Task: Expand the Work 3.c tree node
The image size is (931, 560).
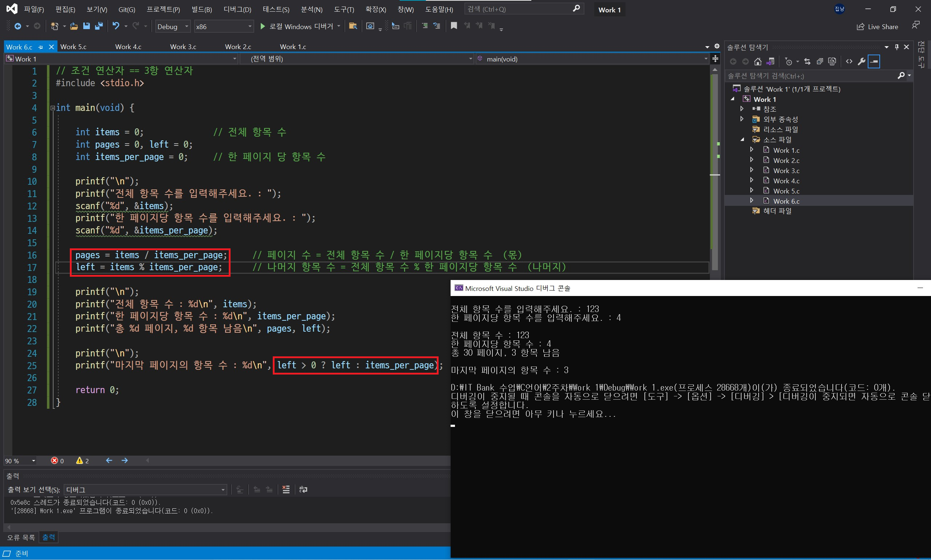Action: click(752, 170)
